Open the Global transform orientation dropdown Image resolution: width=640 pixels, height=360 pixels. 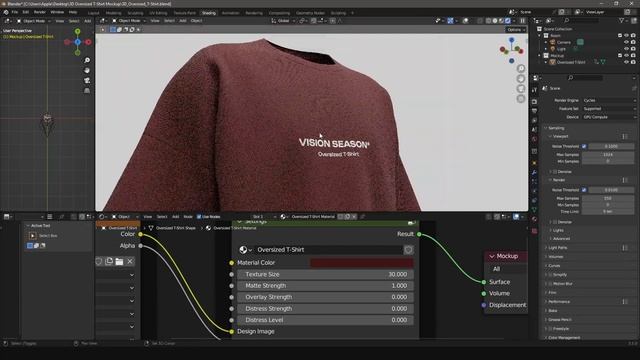pos(283,20)
